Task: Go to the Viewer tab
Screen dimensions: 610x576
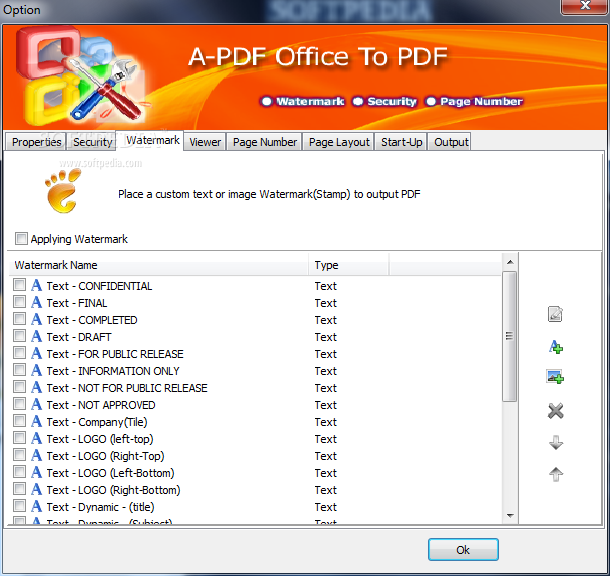Action: click(x=205, y=142)
